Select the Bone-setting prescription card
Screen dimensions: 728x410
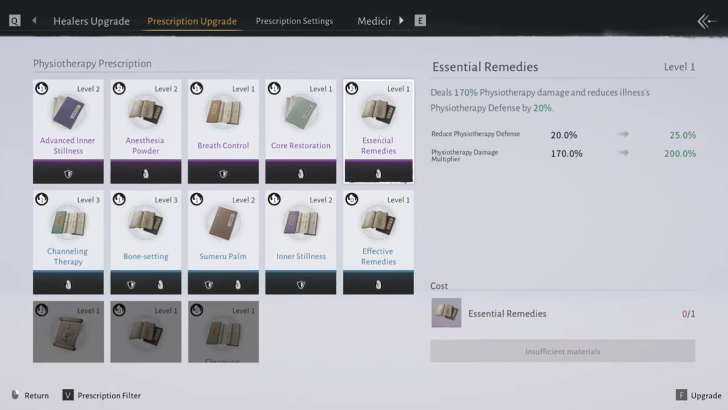[x=146, y=242]
